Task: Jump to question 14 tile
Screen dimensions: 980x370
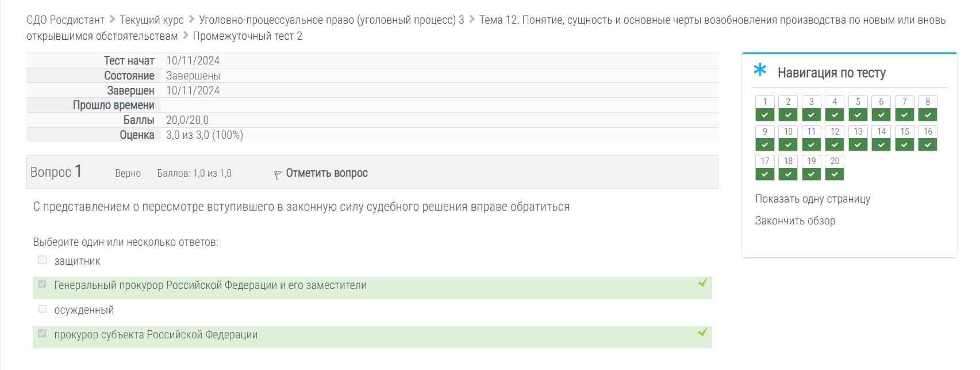Action: 881,138
